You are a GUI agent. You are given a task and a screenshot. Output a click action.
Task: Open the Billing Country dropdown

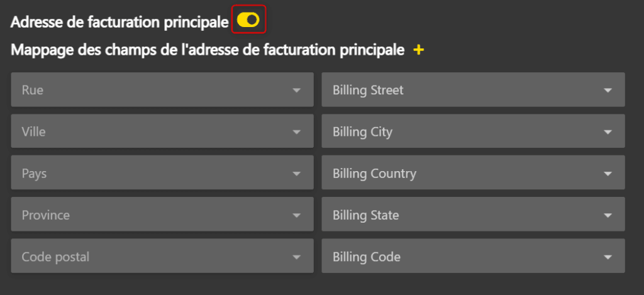pyautogui.click(x=472, y=174)
